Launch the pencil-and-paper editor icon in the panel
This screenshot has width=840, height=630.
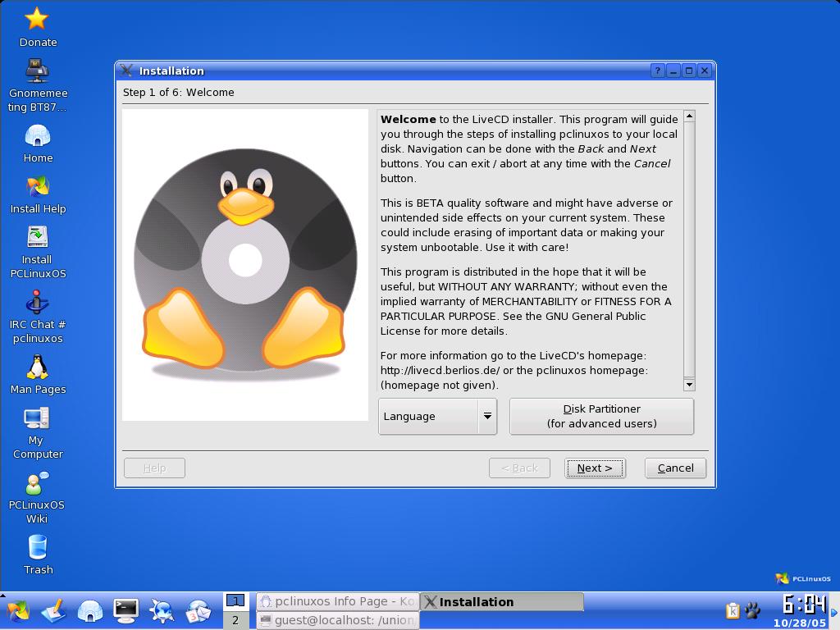[x=53, y=611]
